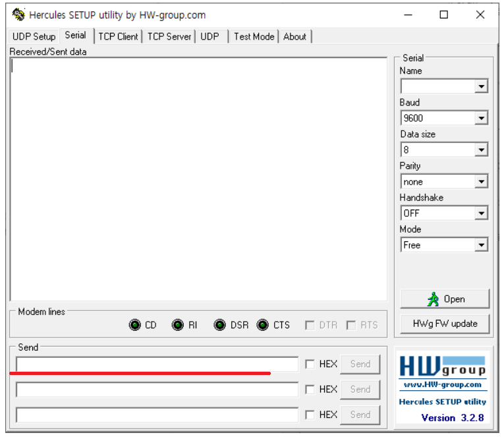Click the Version 3.2.8 text

click(x=453, y=418)
